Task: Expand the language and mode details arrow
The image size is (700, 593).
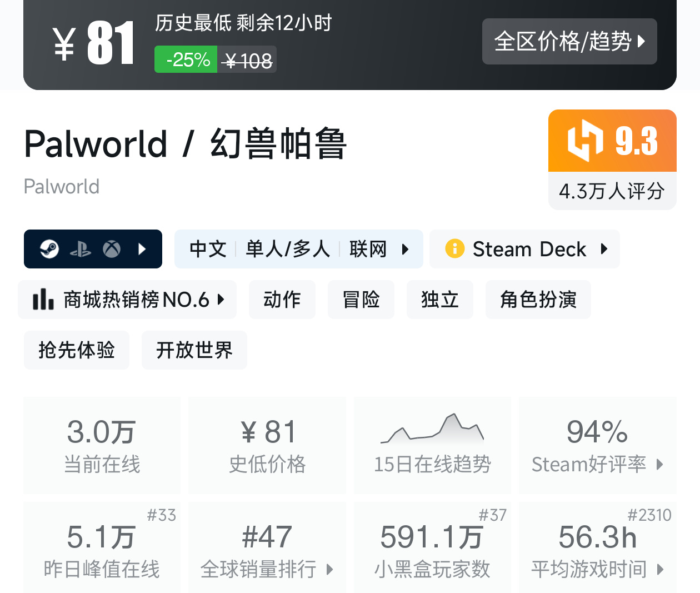Action: click(x=406, y=249)
